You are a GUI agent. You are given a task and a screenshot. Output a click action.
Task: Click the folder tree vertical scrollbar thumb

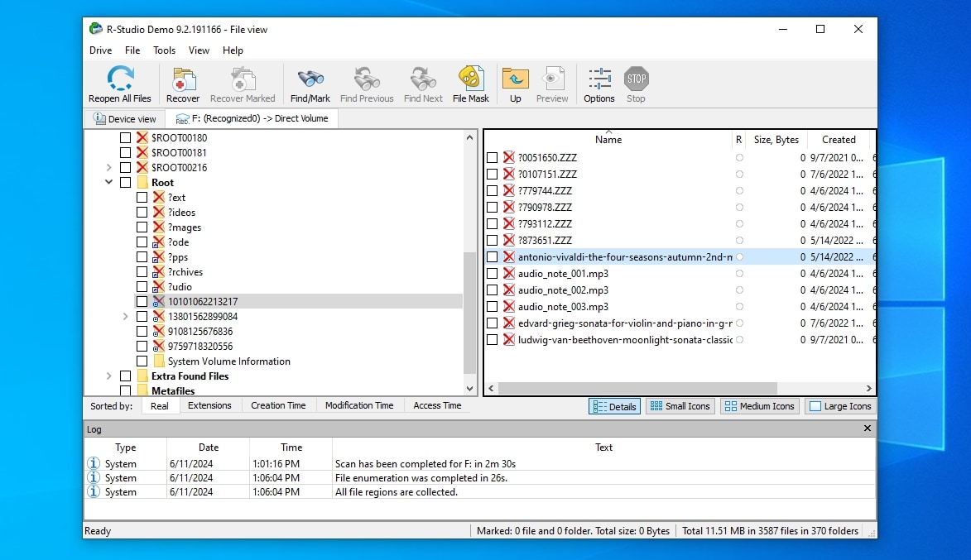[469, 314]
